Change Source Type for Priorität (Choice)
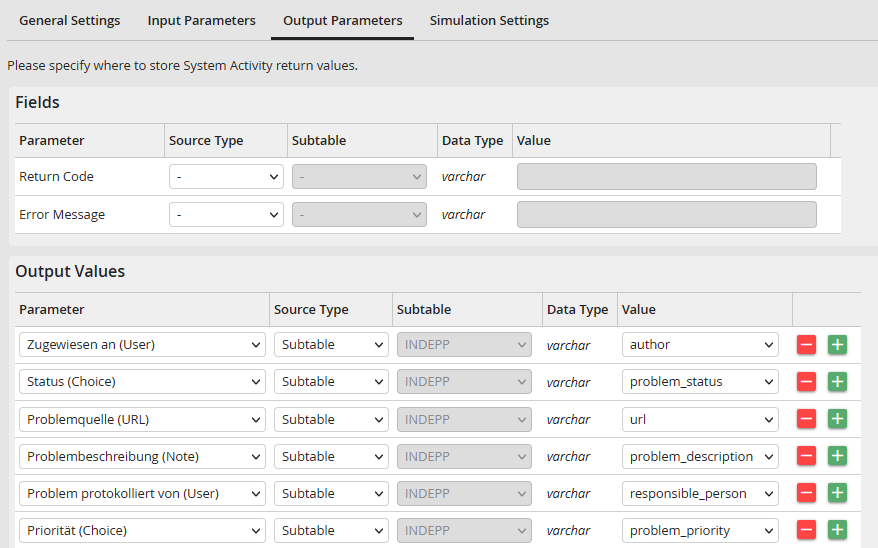The image size is (878, 548). tap(331, 530)
